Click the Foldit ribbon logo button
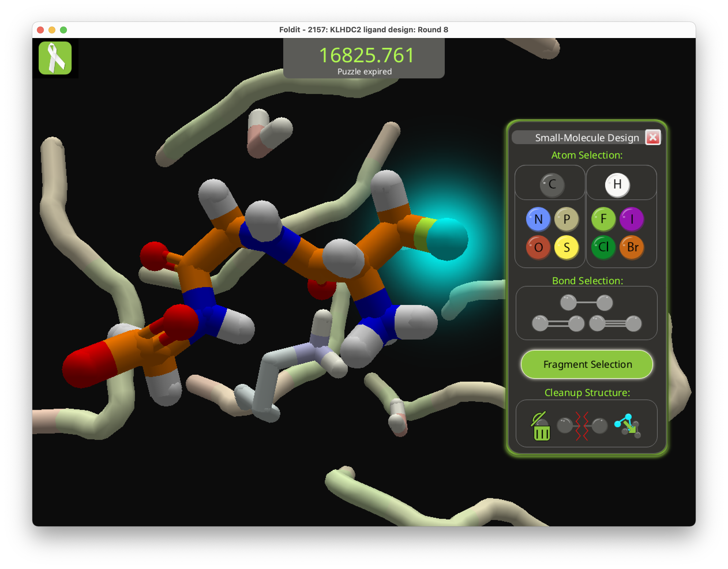Viewport: 728px width, 569px height. click(55, 58)
